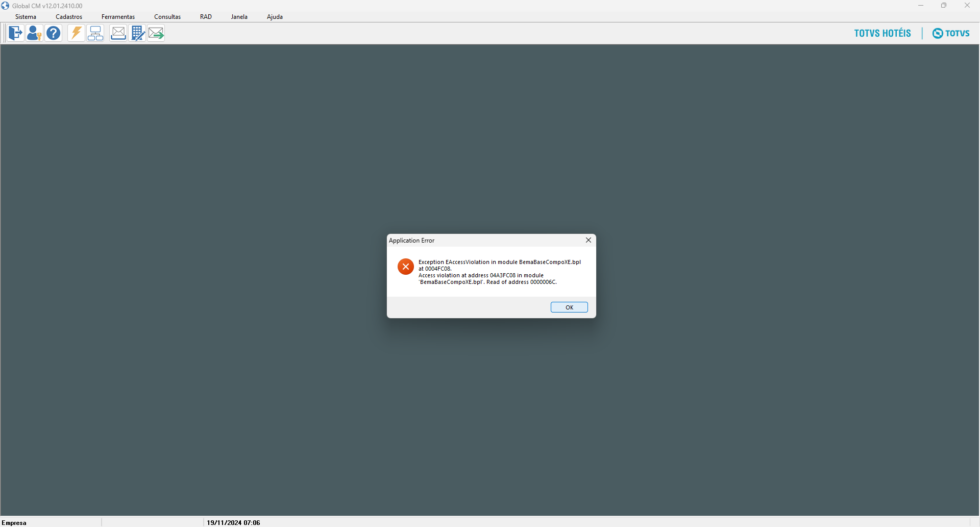980x527 pixels.
Task: Open the Janela menu
Action: coord(239,17)
